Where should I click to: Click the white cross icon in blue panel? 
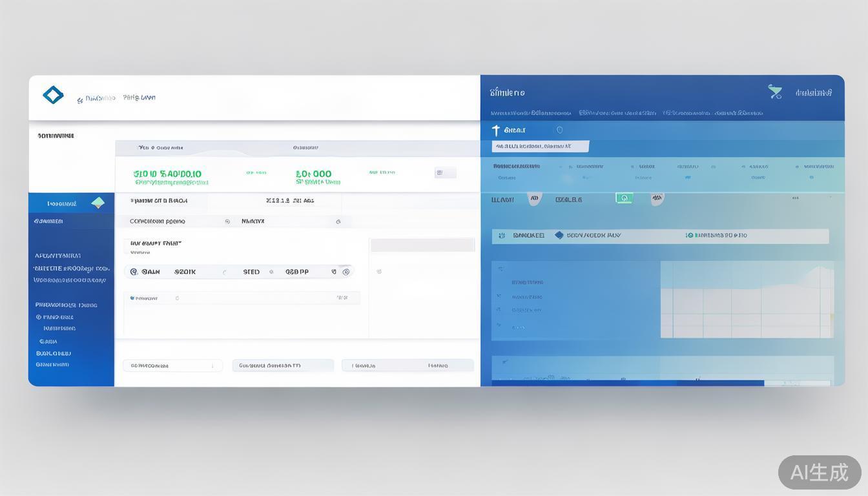point(495,130)
